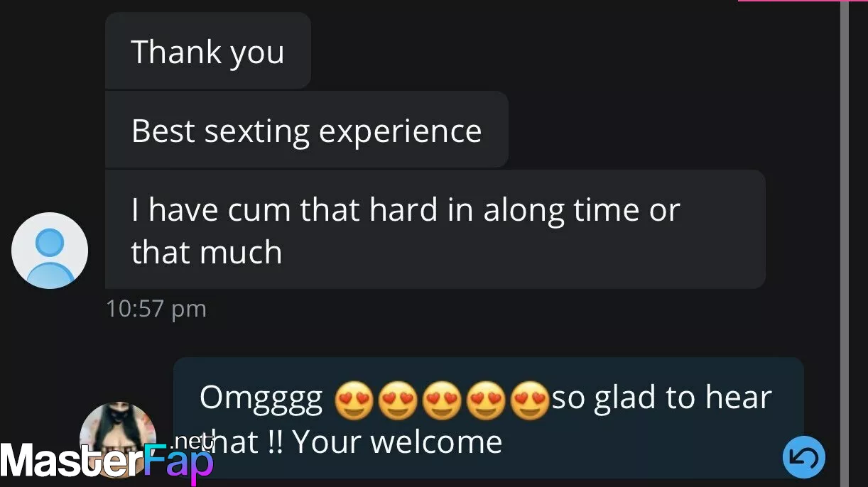Click the ".net" watermark text
This screenshot has width=868, height=487.
coord(192,442)
